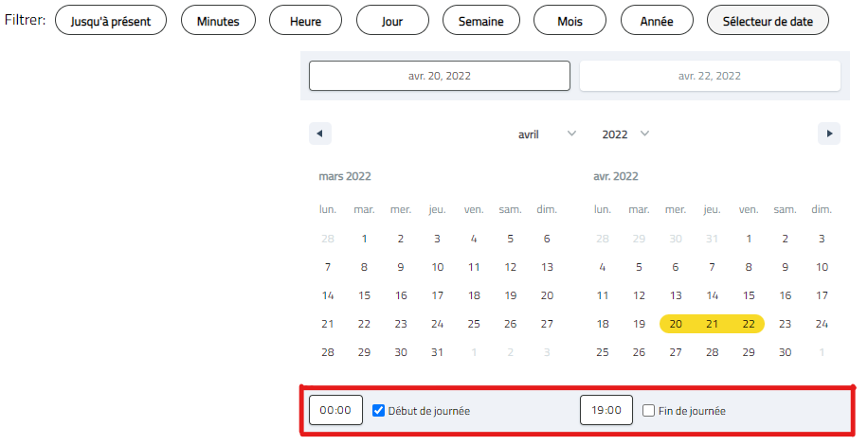Image resolution: width=868 pixels, height=445 pixels.
Task: Choose the Heure filter
Action: click(x=305, y=20)
